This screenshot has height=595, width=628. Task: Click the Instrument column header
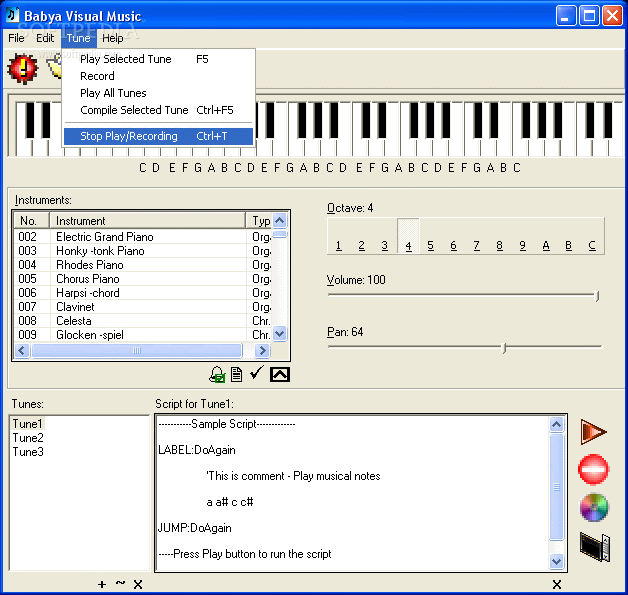pyautogui.click(x=147, y=221)
